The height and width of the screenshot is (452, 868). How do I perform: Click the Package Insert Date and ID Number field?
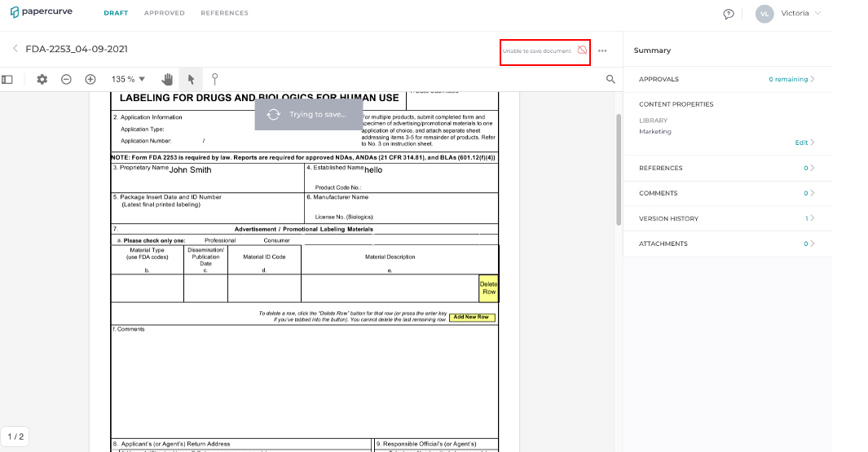[x=207, y=208]
